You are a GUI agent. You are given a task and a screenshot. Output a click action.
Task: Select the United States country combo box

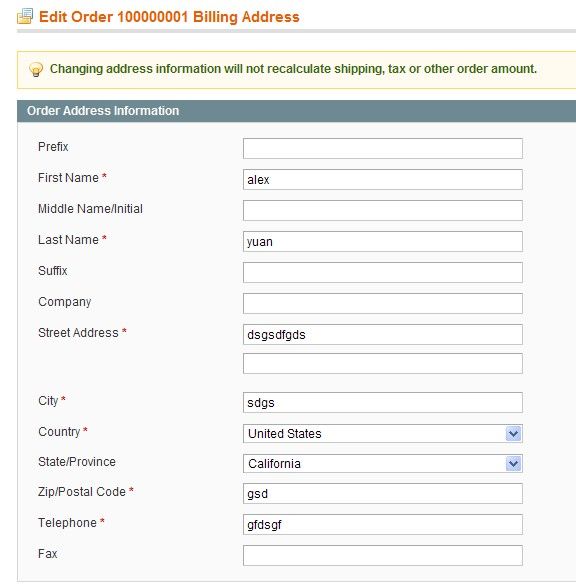(x=383, y=434)
